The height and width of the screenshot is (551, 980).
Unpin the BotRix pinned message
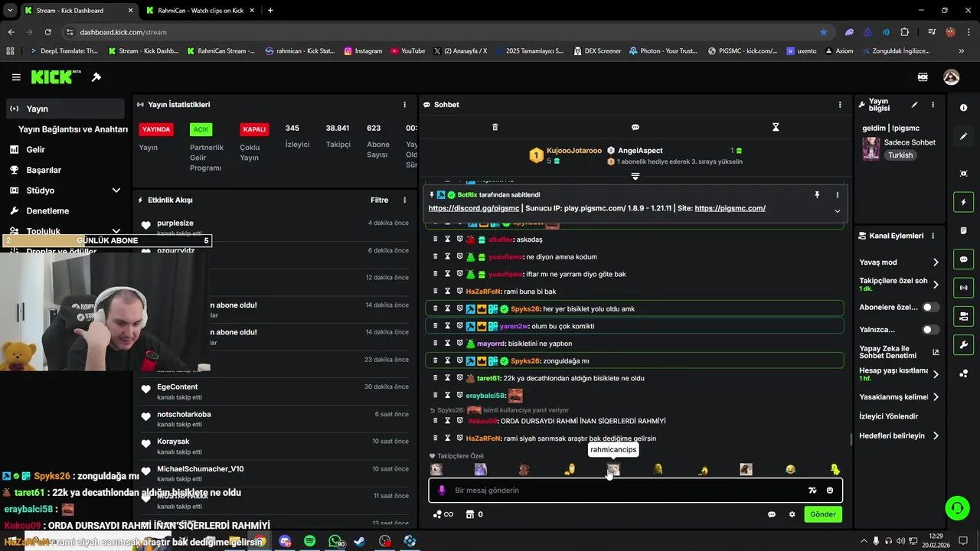[817, 195]
